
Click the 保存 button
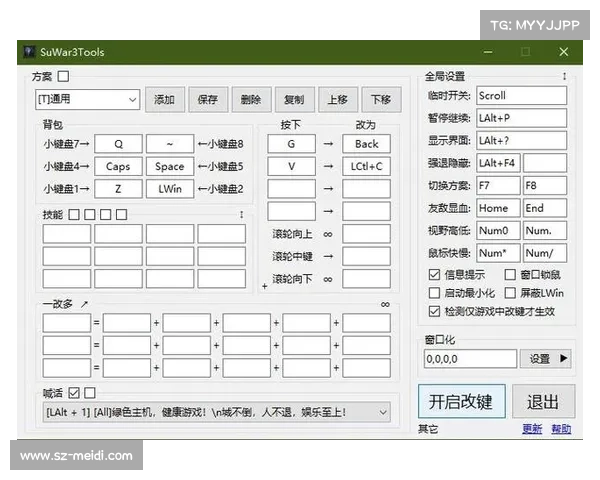tap(208, 100)
